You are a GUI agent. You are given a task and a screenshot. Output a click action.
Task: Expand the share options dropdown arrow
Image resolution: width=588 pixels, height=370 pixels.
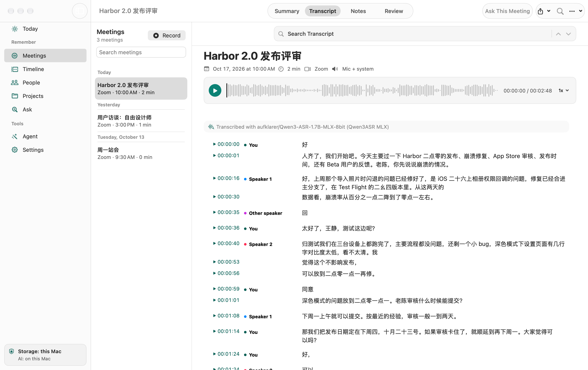(549, 11)
